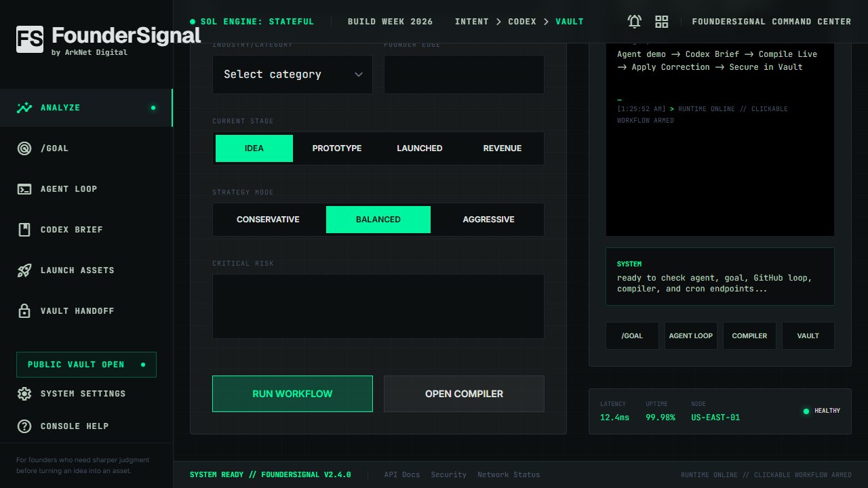Click the SYSTEM ready-to-check message box
868x488 pixels.
point(720,277)
